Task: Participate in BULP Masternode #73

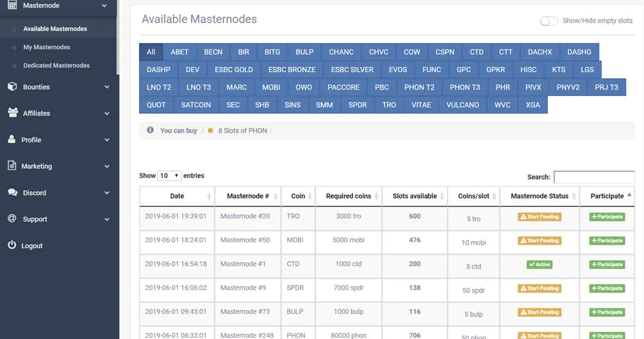Action: pos(607,312)
